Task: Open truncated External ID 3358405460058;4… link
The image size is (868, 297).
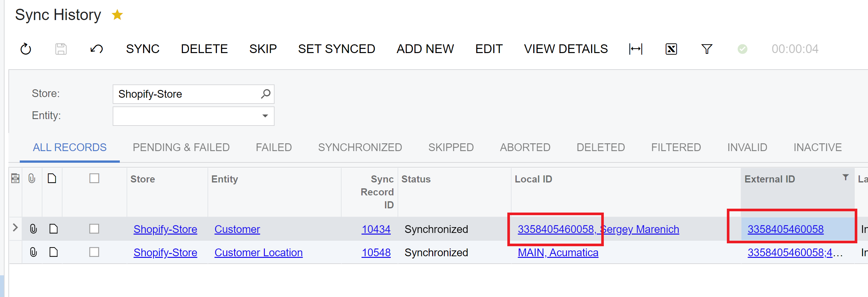Action: [795, 253]
